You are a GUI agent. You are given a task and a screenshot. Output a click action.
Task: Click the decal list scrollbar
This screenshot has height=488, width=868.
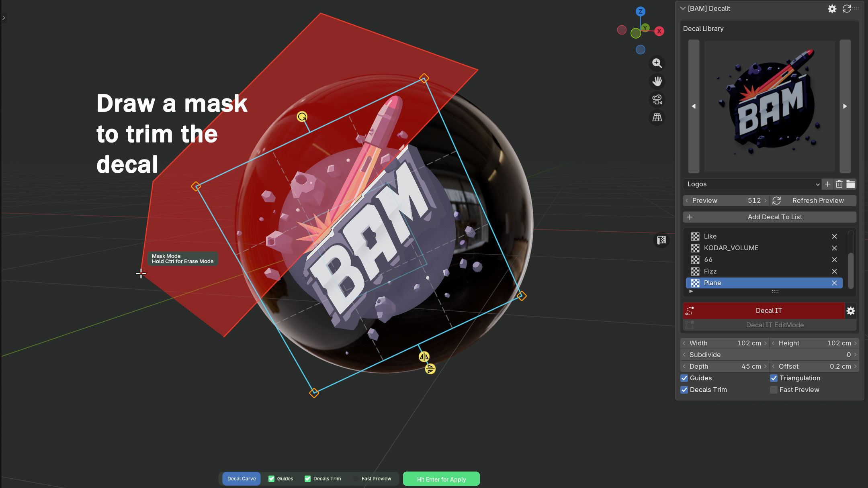(x=850, y=271)
